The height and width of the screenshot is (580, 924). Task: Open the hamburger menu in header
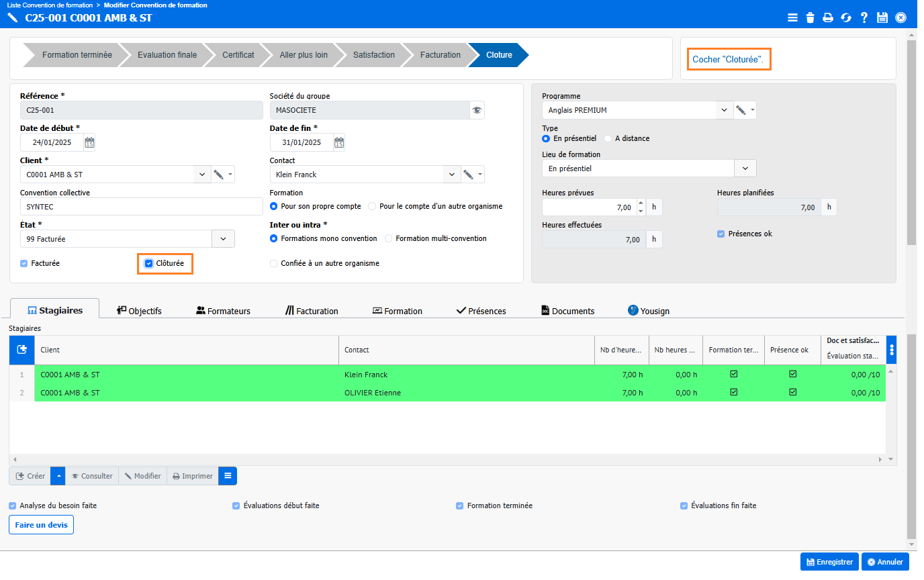[792, 17]
